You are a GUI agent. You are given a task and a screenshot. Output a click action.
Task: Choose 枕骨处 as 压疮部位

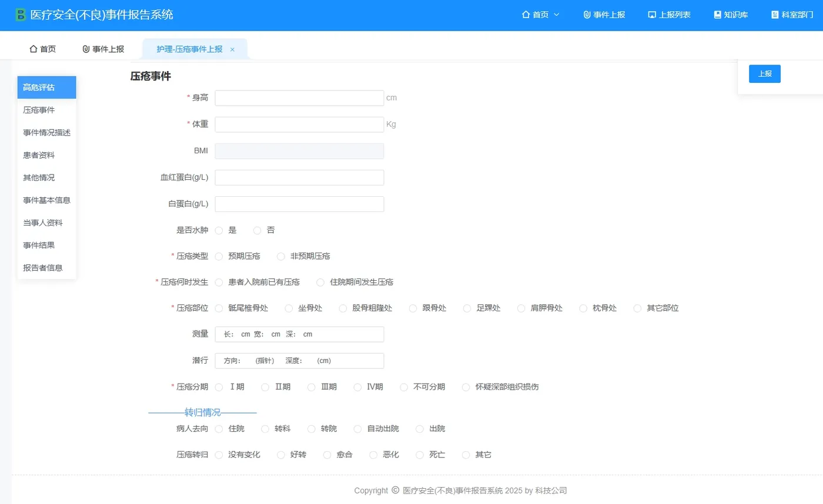pyautogui.click(x=583, y=308)
